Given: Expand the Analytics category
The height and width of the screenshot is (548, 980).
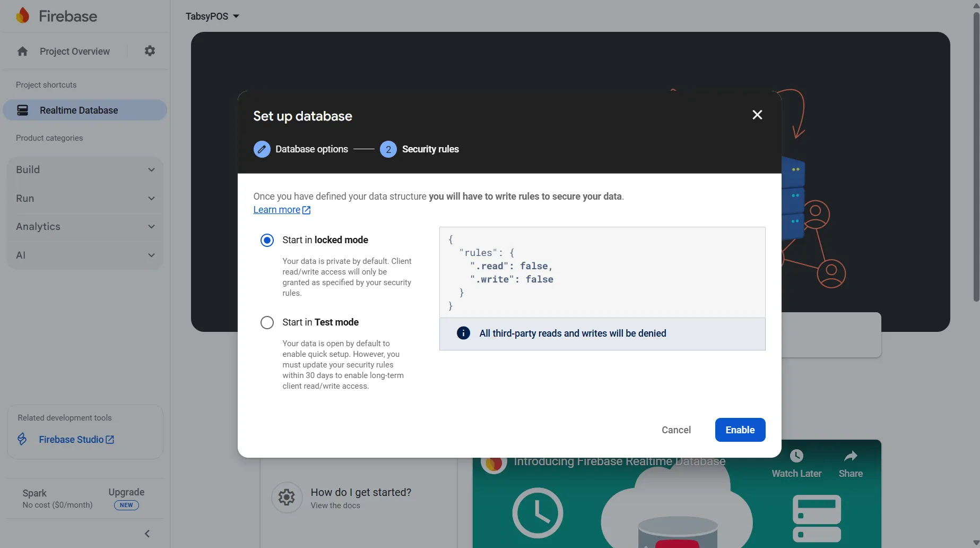Looking at the screenshot, I should (85, 227).
